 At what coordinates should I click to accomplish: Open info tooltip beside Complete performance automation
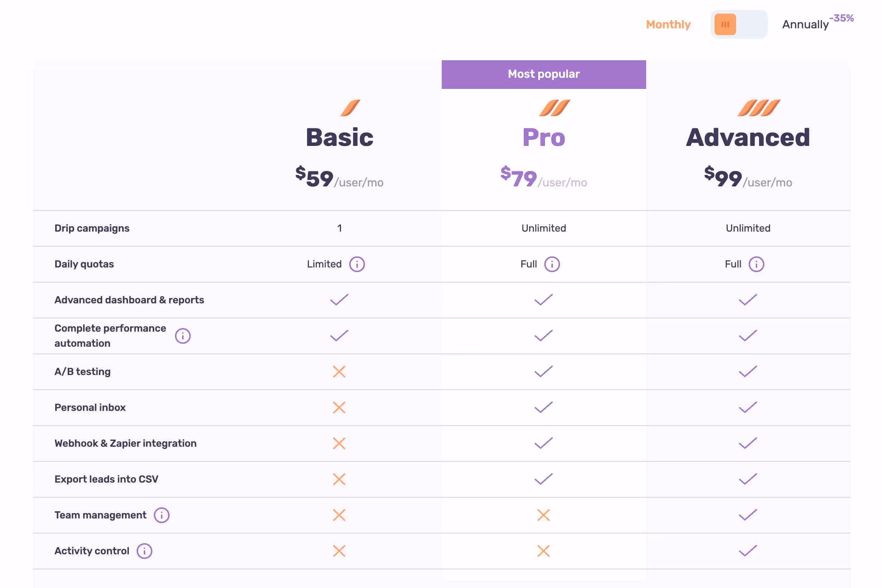pyautogui.click(x=182, y=336)
